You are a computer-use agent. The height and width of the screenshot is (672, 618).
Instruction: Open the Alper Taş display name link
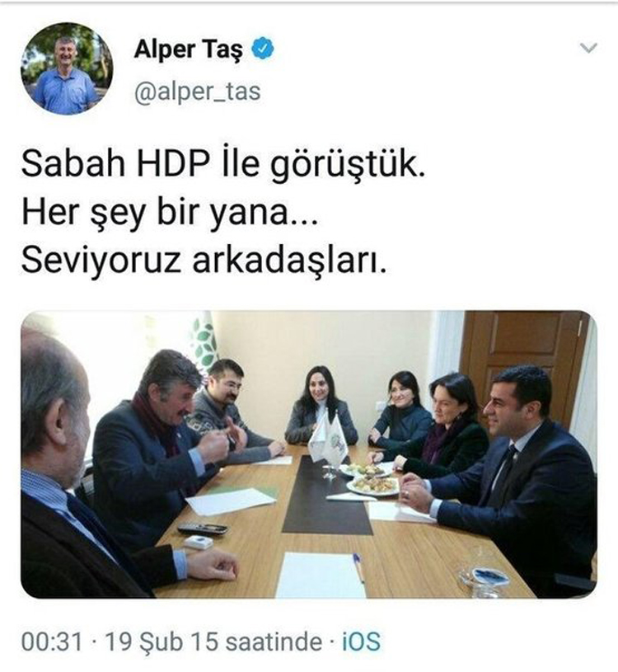pos(188,49)
